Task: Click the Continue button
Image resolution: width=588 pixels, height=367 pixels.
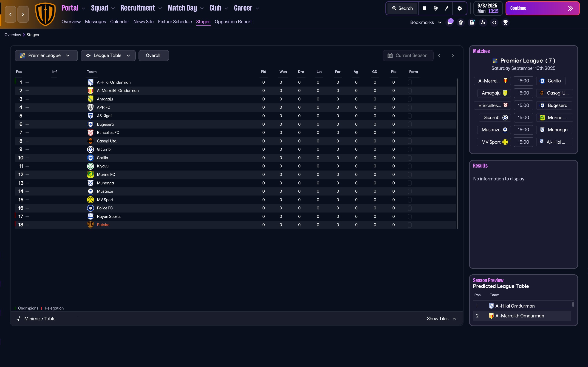Action: click(542, 8)
